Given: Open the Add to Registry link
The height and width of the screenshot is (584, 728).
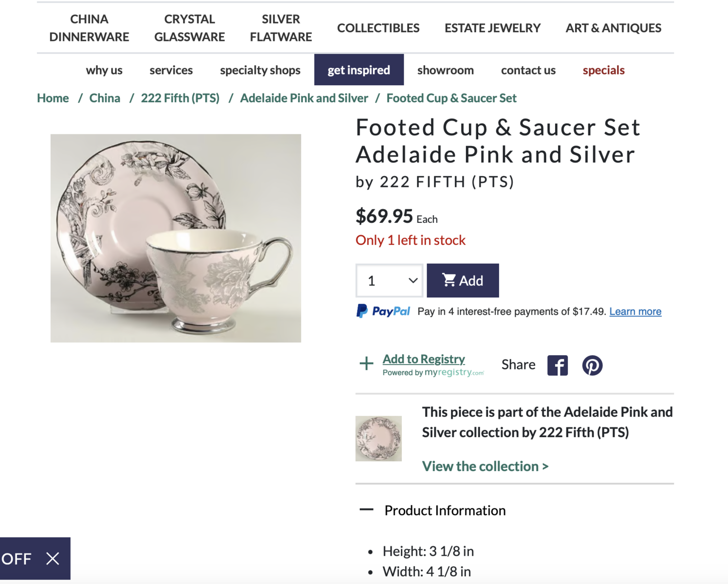Looking at the screenshot, I should coord(424,359).
